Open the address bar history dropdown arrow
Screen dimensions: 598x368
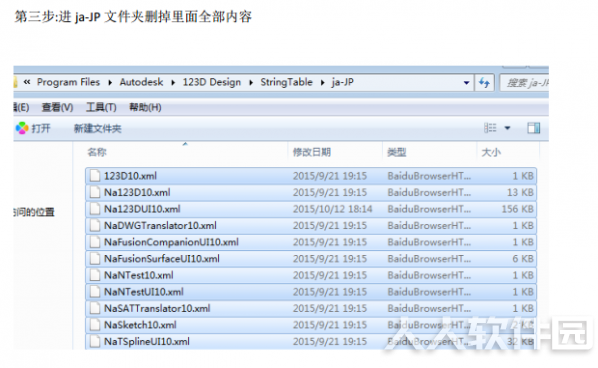click(466, 83)
